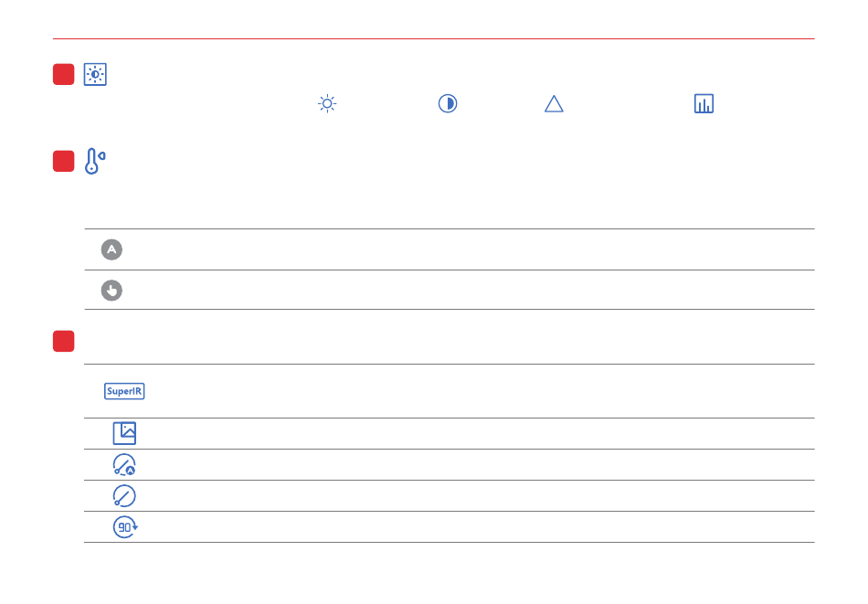Screen dimensions: 868x604
Task: Click the circle icon with diagonal line
Action: click(124, 495)
